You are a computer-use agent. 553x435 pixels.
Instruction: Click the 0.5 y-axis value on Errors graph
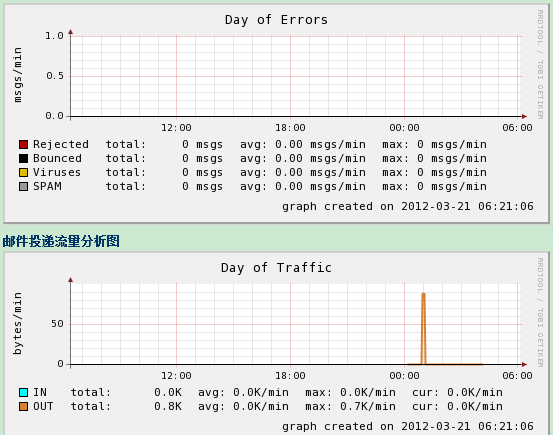pyautogui.click(x=54, y=76)
